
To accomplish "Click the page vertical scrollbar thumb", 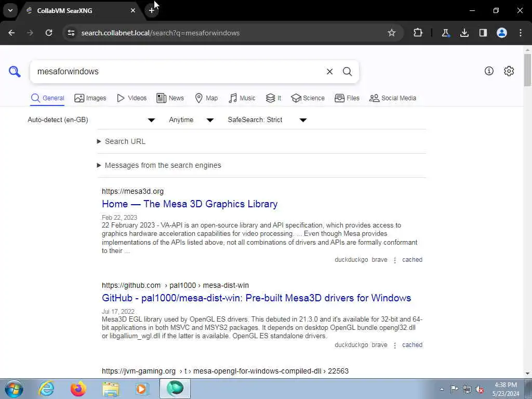I will point(528,70).
